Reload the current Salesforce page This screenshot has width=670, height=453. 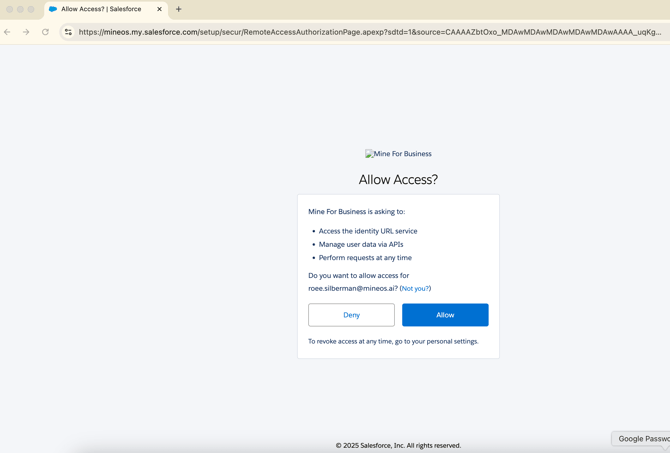click(x=45, y=32)
